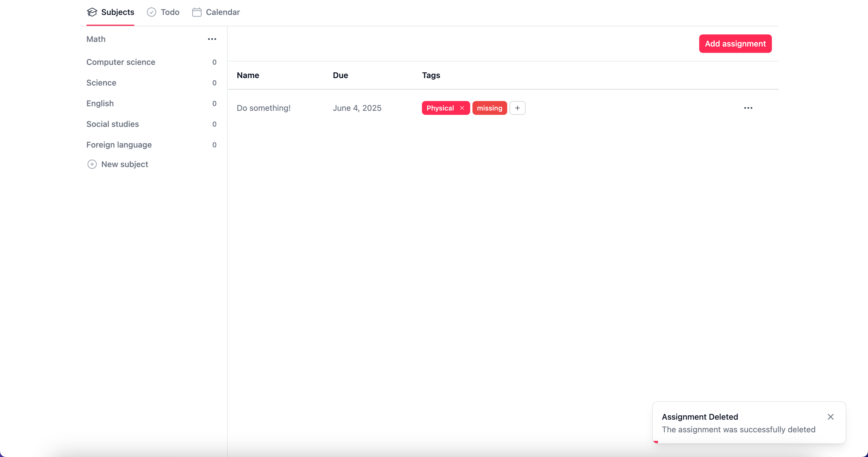The width and height of the screenshot is (868, 457).
Task: Open the Math subject options menu
Action: coord(212,39)
